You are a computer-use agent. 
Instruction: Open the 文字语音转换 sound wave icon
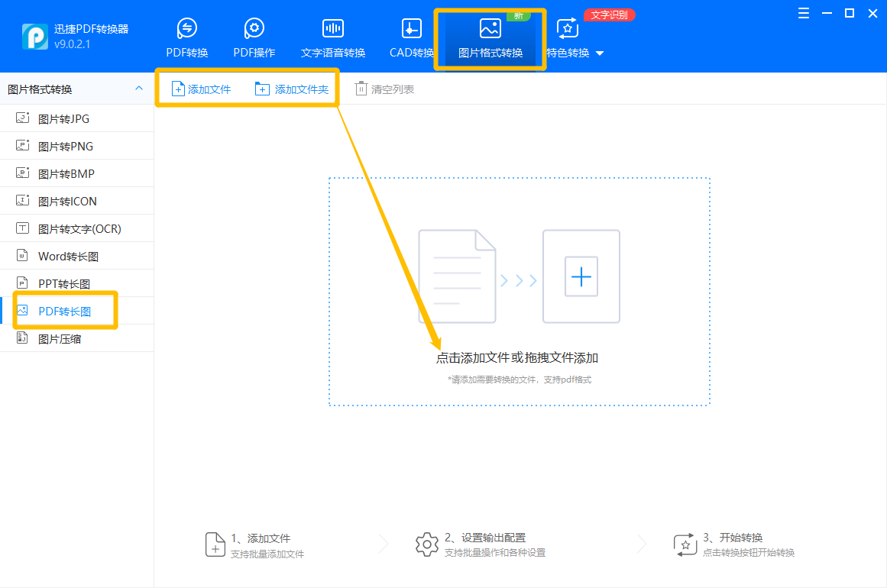coord(332,27)
